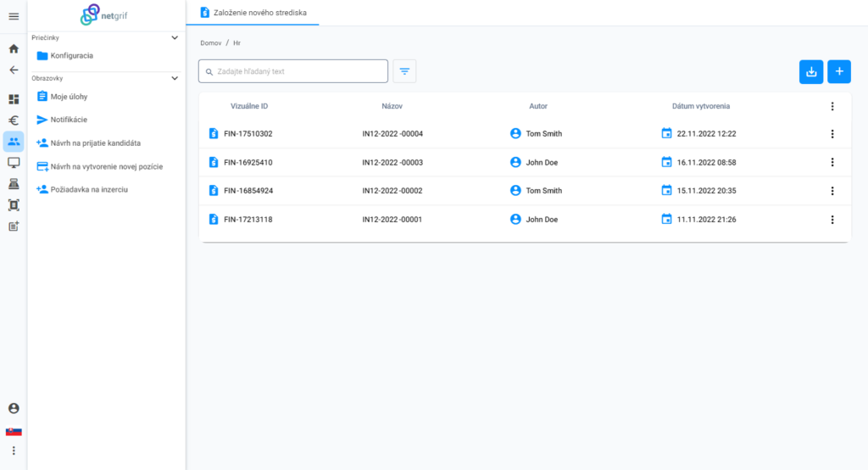The height and width of the screenshot is (470, 868).
Task: Open the euro finance icon
Action: [14, 120]
